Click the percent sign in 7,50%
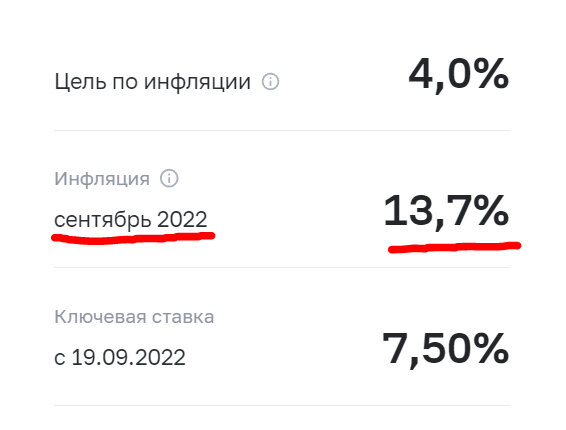 coord(488,348)
